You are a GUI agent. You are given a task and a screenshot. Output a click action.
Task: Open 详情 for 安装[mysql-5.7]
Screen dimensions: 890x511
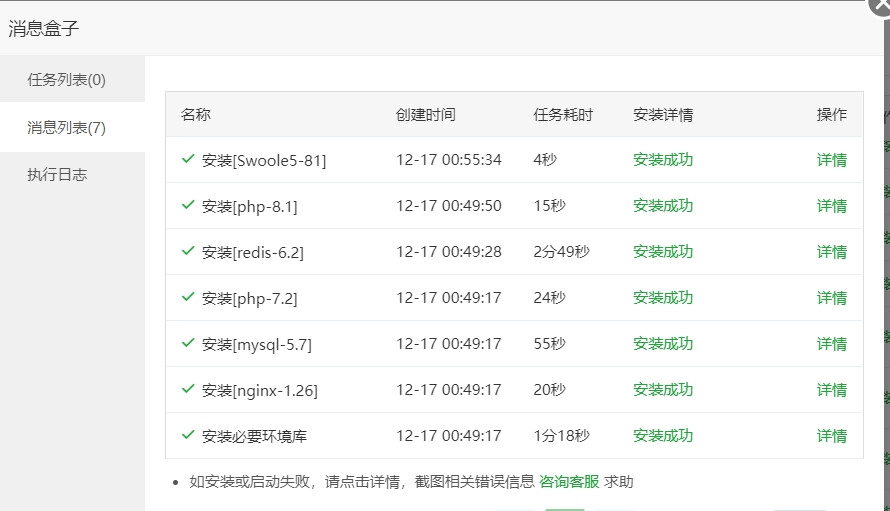(x=832, y=344)
